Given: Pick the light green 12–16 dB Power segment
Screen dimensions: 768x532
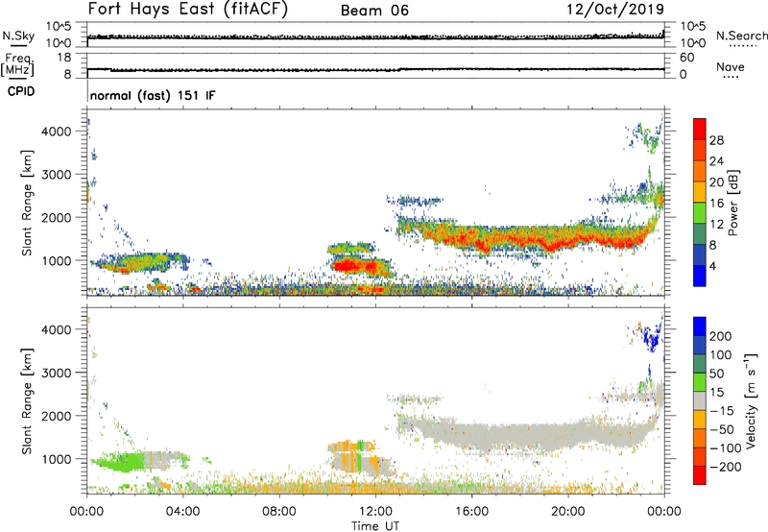Looking at the screenshot, I should point(700,213).
